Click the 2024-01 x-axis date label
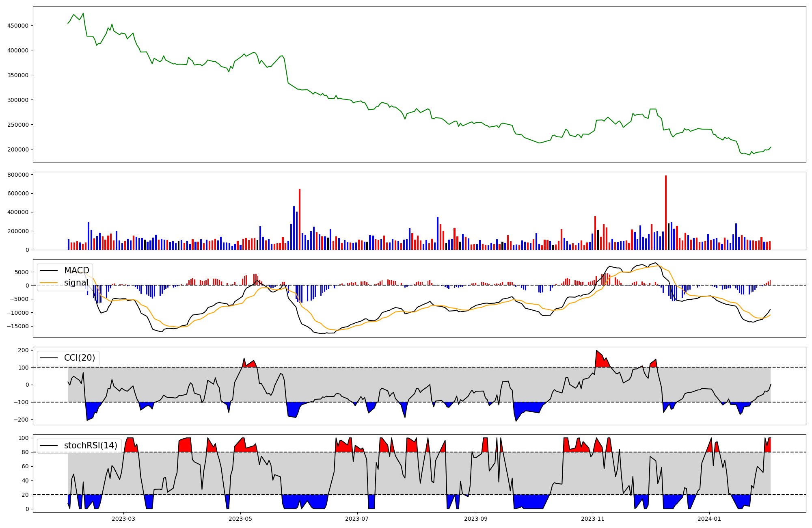 pos(709,518)
